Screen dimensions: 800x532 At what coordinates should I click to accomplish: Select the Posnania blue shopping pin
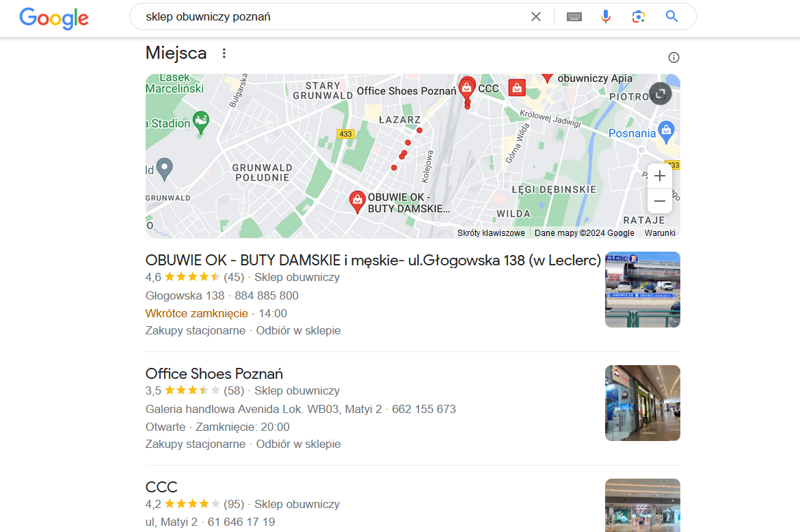[666, 131]
